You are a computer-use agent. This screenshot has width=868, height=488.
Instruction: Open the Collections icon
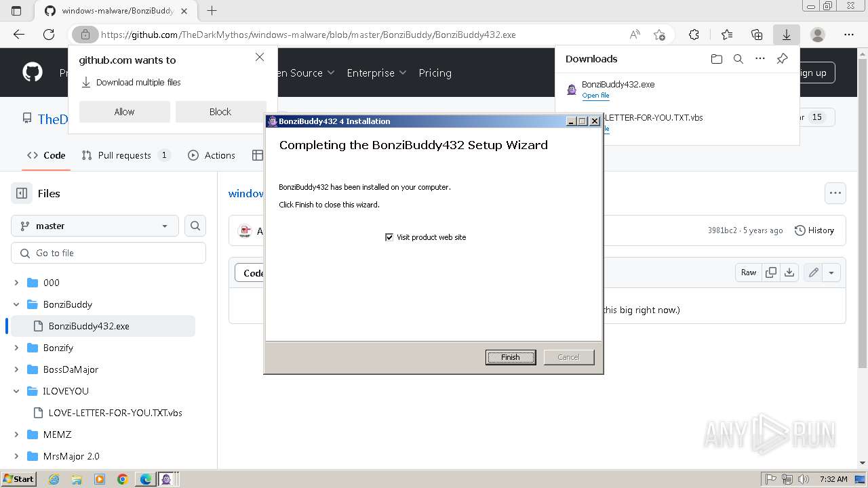(757, 35)
